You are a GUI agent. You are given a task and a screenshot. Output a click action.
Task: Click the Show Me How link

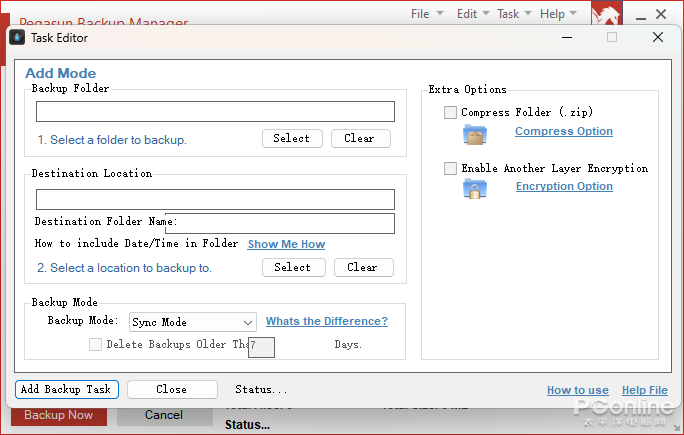pyautogui.click(x=286, y=244)
